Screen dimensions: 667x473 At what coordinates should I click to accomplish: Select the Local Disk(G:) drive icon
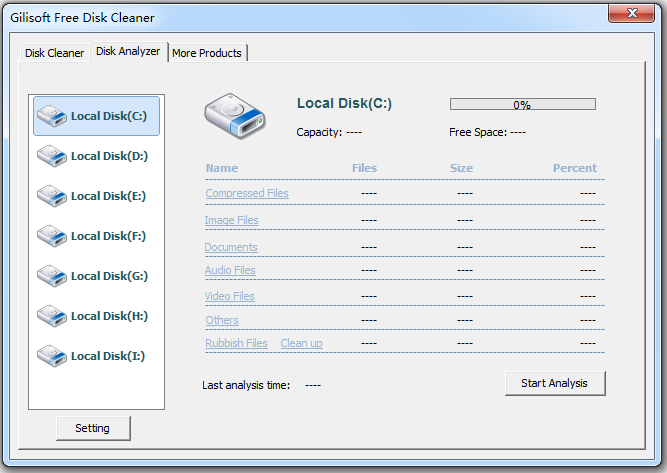(x=51, y=276)
